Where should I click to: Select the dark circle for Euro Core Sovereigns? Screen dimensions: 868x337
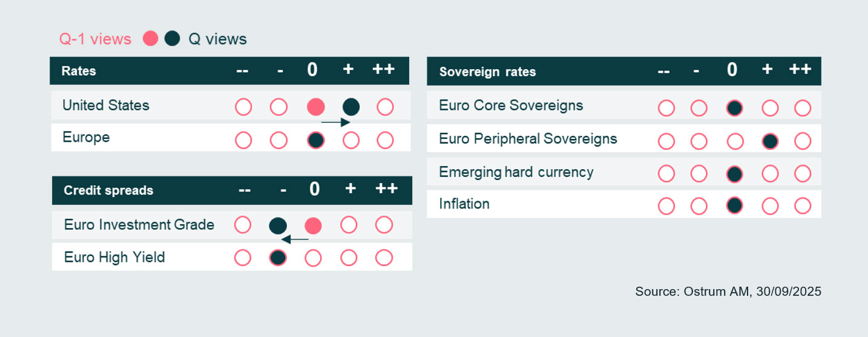[x=734, y=108]
